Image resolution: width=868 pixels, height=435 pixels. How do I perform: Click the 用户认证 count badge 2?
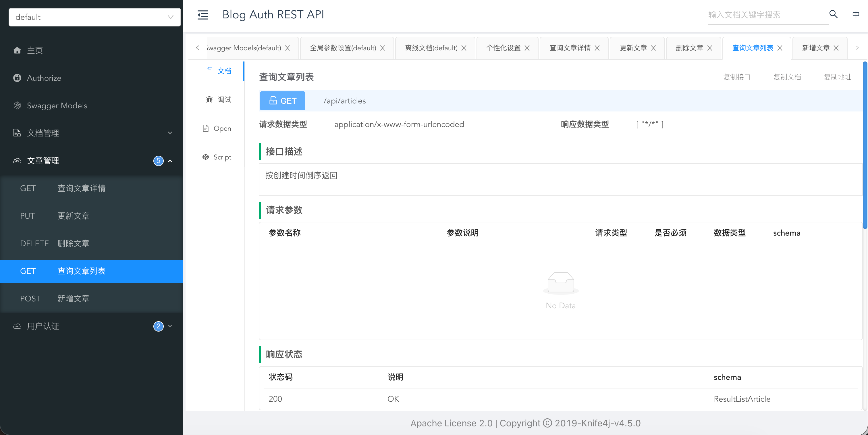pyautogui.click(x=158, y=326)
